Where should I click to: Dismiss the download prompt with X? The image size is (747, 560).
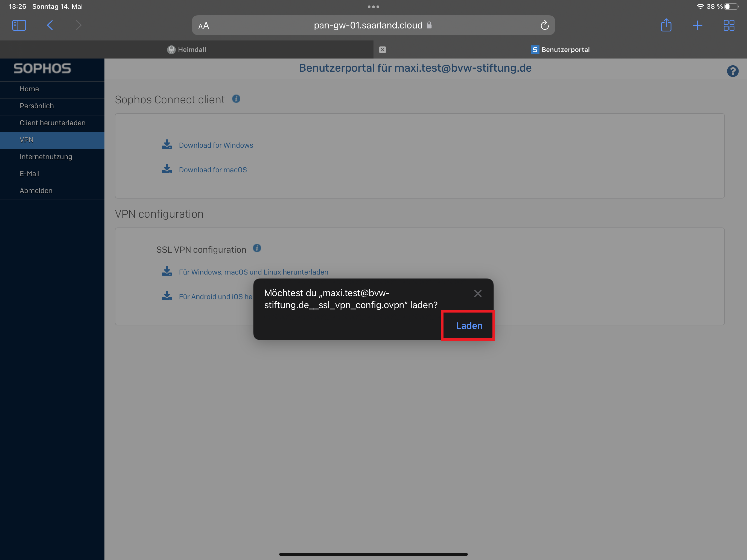point(477,293)
